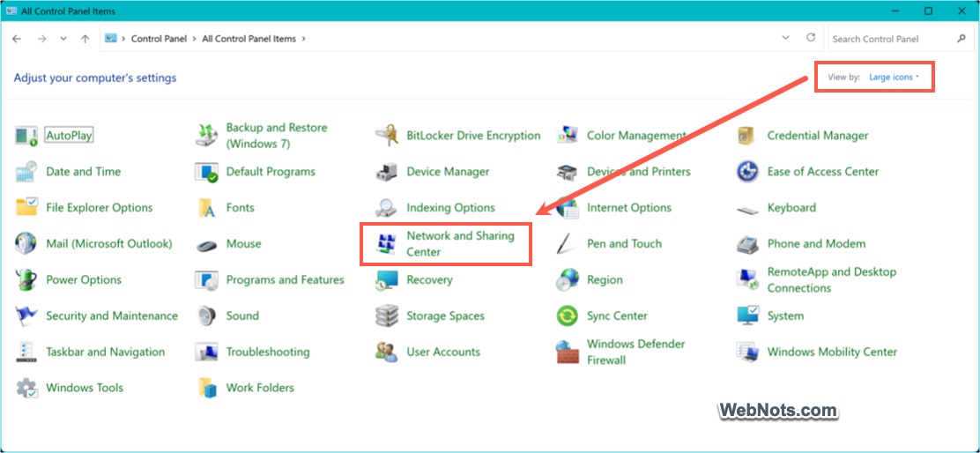Click the Sync Center icon
This screenshot has height=453, width=980.
[567, 316]
